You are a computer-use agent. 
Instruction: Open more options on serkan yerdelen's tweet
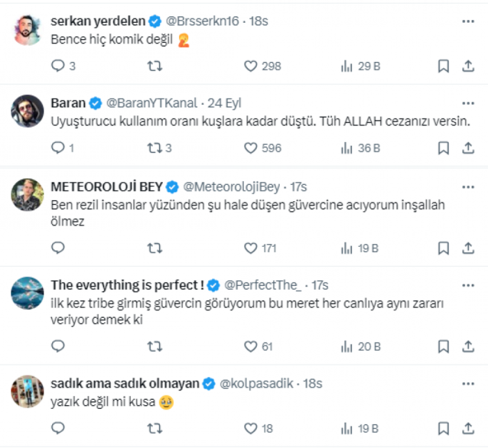[x=468, y=21]
